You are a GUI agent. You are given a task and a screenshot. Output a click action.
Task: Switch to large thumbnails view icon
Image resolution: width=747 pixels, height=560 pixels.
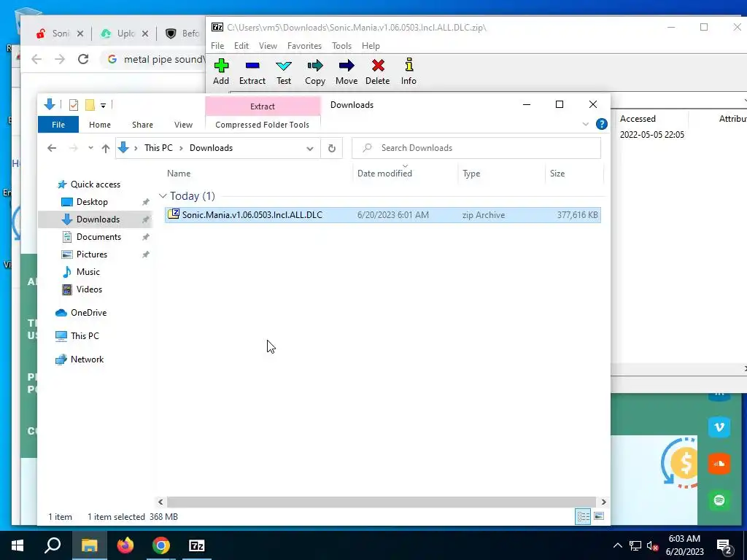point(599,517)
